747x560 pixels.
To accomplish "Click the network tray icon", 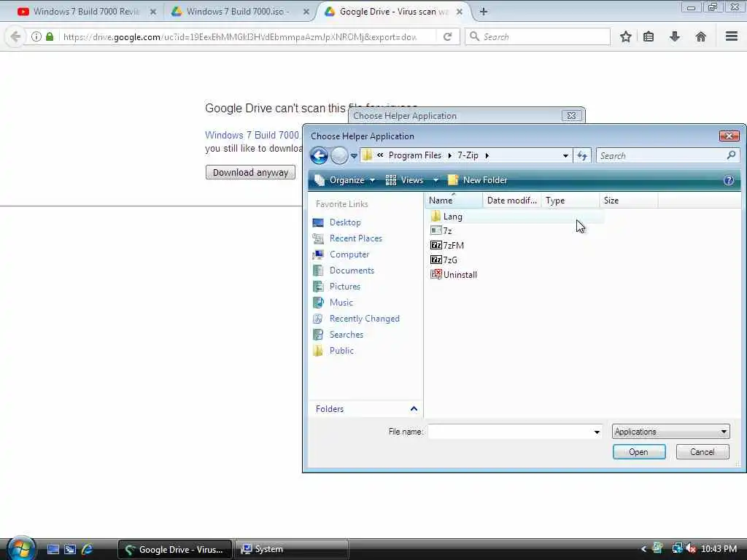I will point(676,548).
